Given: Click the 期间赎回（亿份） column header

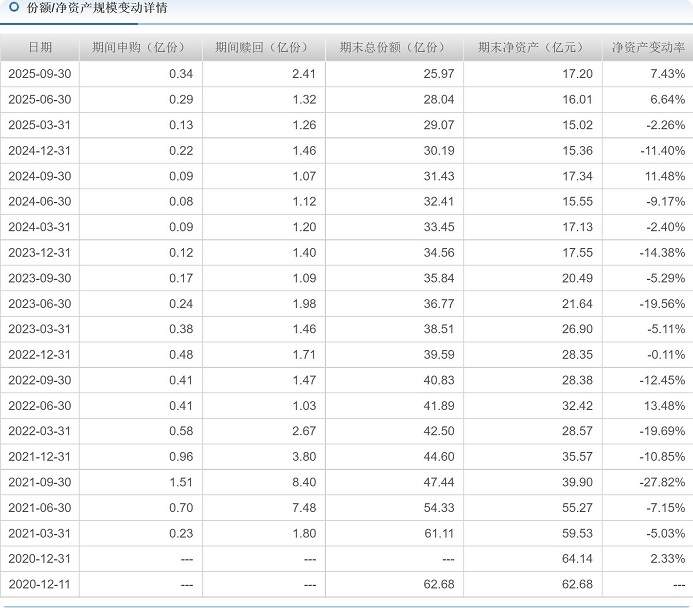Looking at the screenshot, I should point(263,47).
